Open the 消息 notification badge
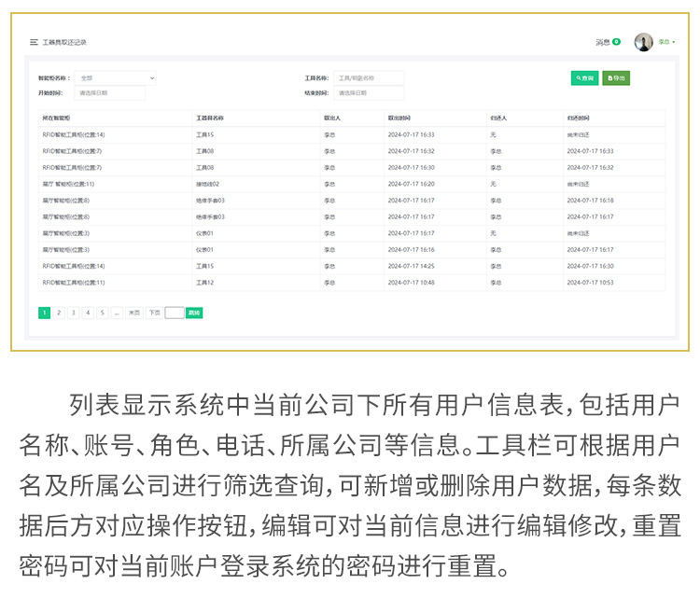Viewport: 700px width, 612px height. tap(616, 42)
